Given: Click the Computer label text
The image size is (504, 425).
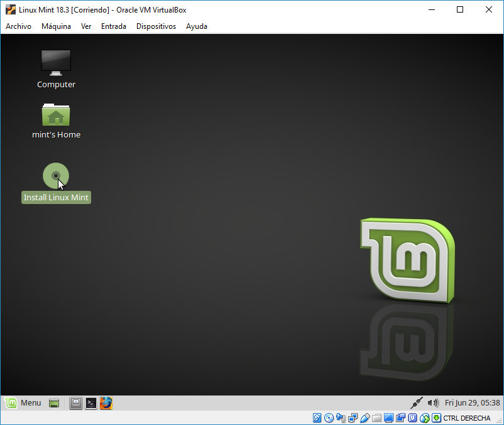Looking at the screenshot, I should [x=57, y=84].
